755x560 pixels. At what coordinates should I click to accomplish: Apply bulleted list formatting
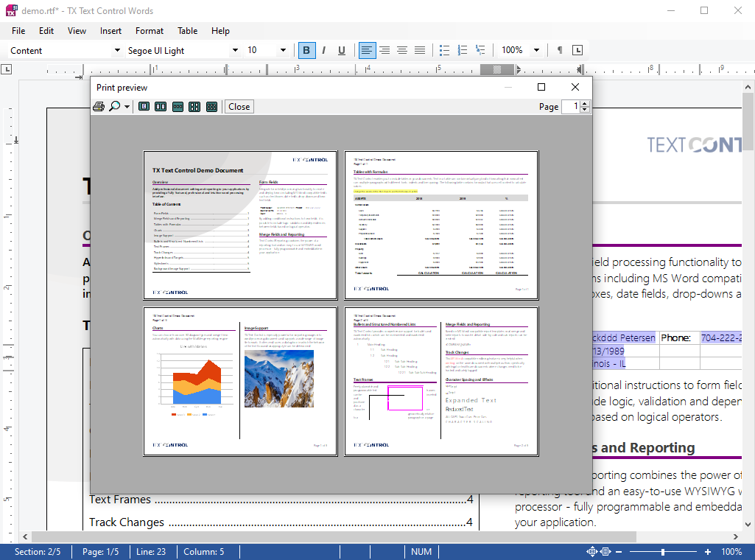[x=444, y=50]
